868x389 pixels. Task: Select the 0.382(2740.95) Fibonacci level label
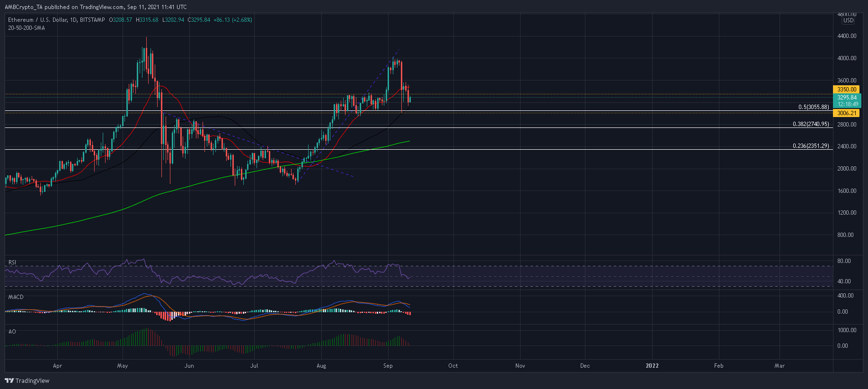[811, 124]
